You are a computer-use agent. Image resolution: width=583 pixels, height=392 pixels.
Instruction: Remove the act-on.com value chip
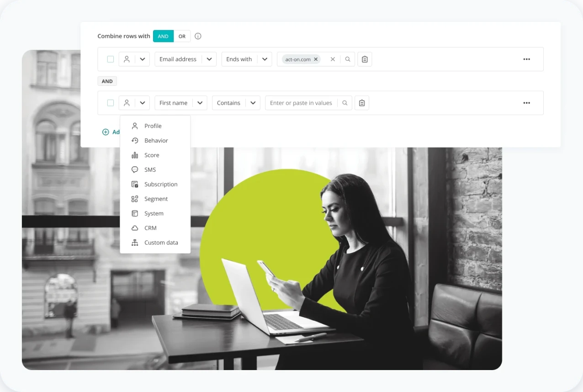(x=316, y=59)
